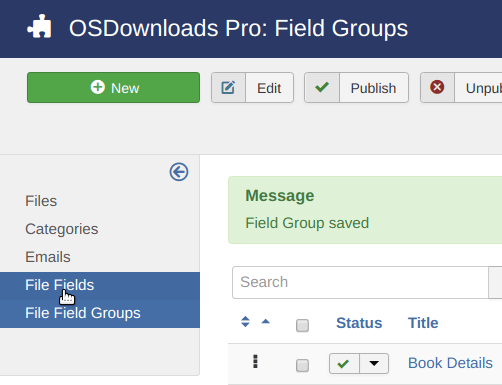Check the Book Details row checkbox
502x385 pixels.
coord(302,365)
